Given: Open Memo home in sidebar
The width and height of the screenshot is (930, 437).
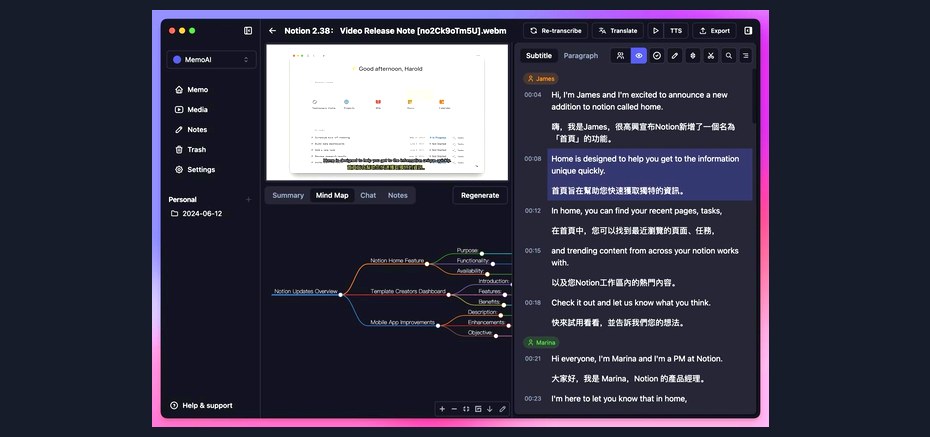Looking at the screenshot, I should click(x=192, y=90).
